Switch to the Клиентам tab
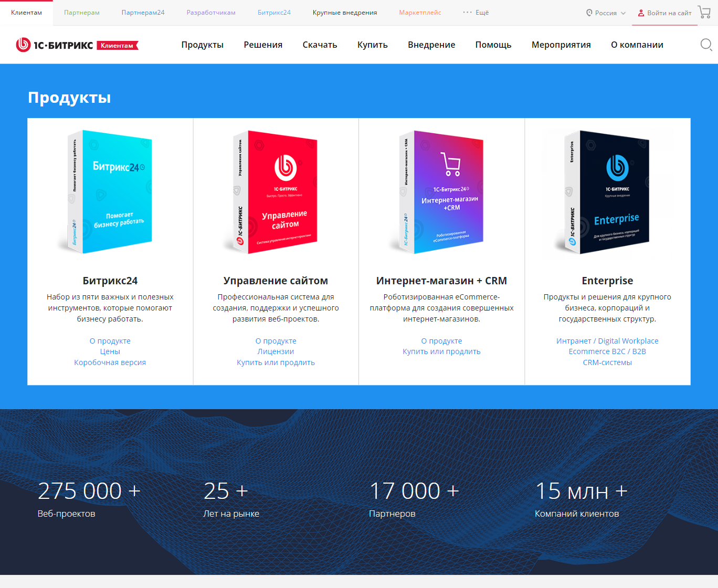 26,13
